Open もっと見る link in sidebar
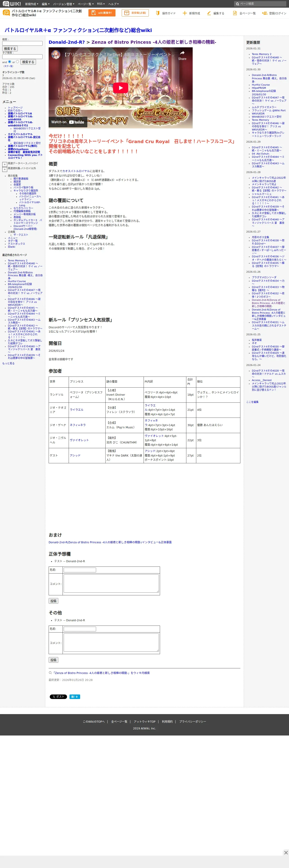The width and height of the screenshot is (289, 868). click(8, 363)
